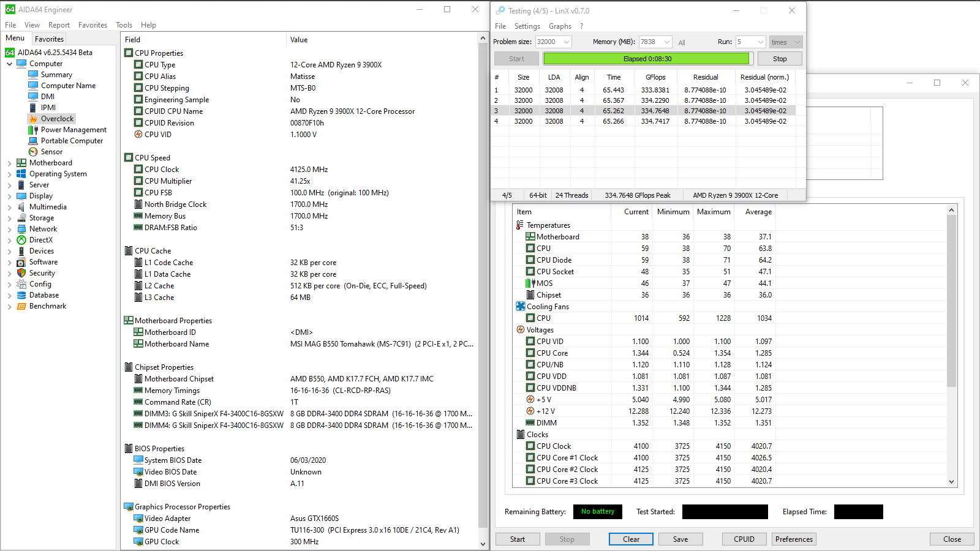Select the Summary page icon

(33, 75)
